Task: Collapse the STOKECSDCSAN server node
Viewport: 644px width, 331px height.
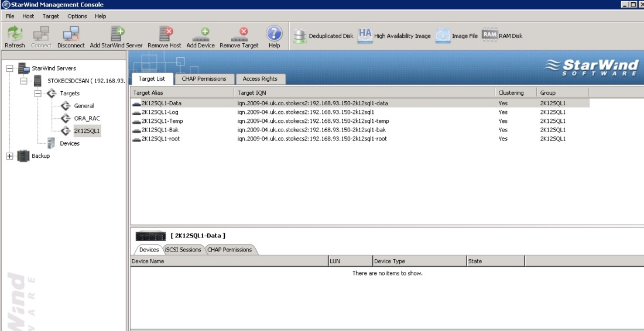Action: point(24,81)
